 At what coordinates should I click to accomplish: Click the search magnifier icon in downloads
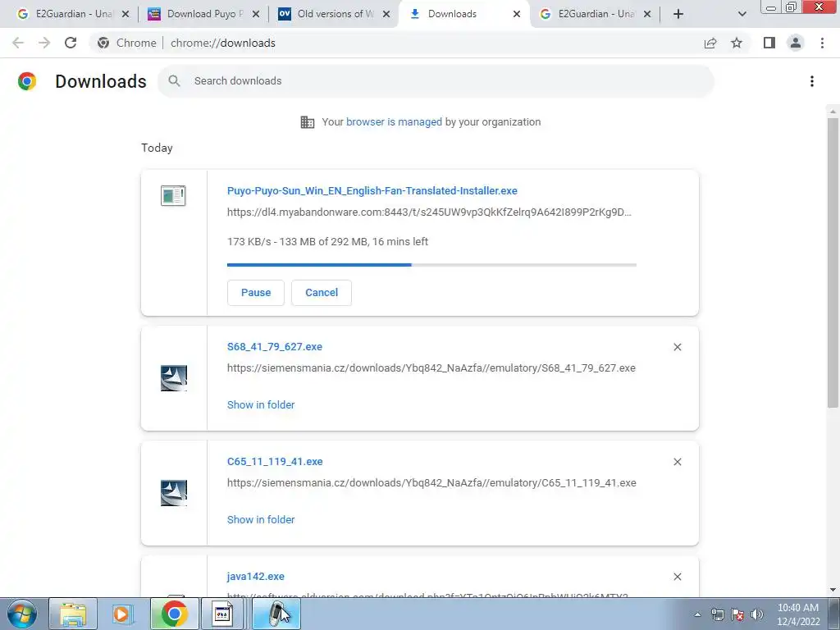pyautogui.click(x=174, y=81)
